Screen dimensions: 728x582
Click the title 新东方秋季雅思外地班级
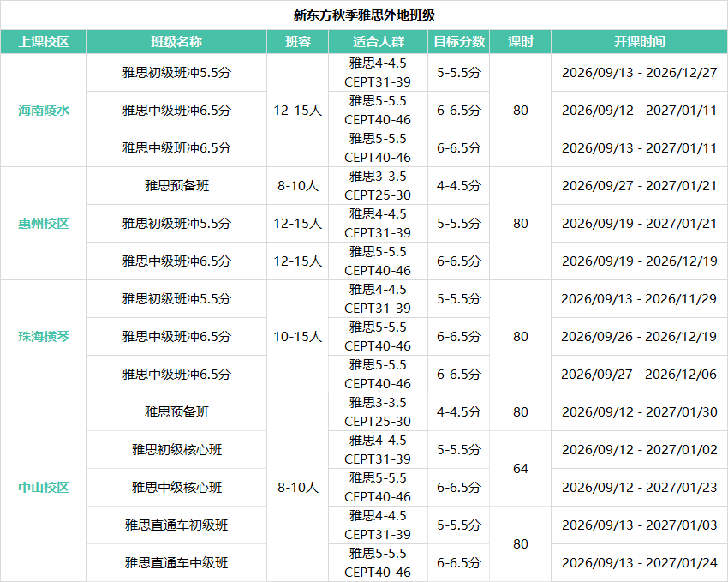coord(364,15)
